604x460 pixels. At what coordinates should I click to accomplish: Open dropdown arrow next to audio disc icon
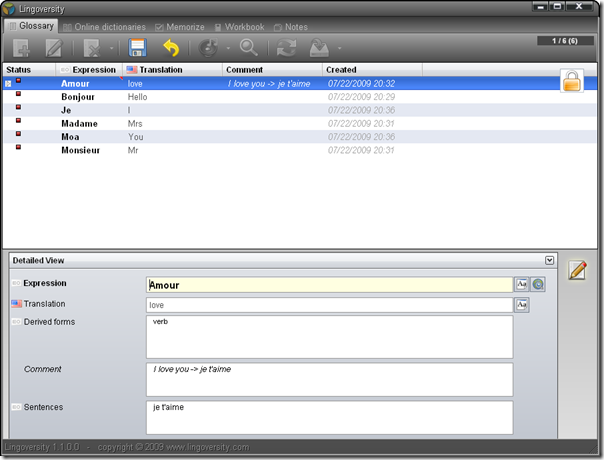228,49
